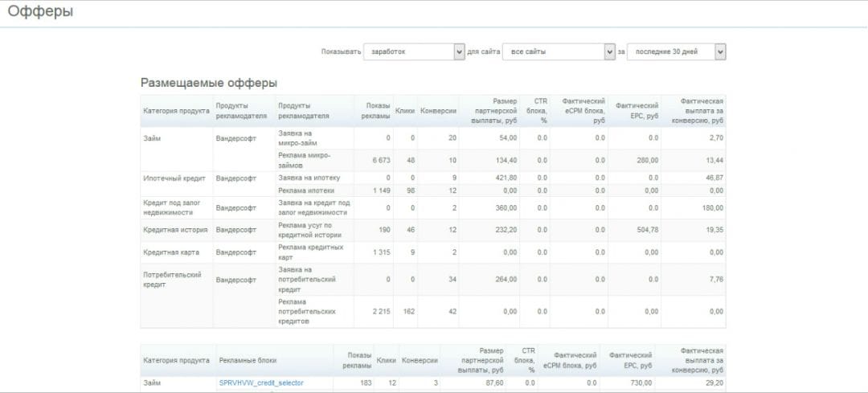Select the conversions value "34"

tap(452, 280)
